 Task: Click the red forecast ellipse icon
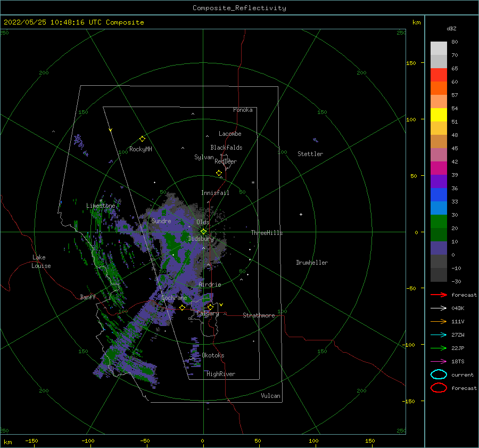(439, 388)
